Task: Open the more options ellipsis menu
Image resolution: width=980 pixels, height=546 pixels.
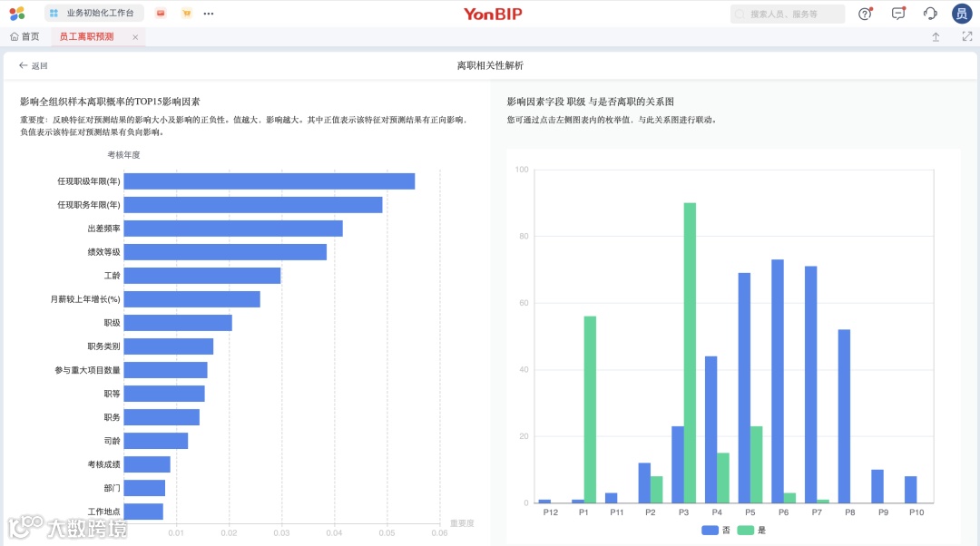Action: coord(209,13)
